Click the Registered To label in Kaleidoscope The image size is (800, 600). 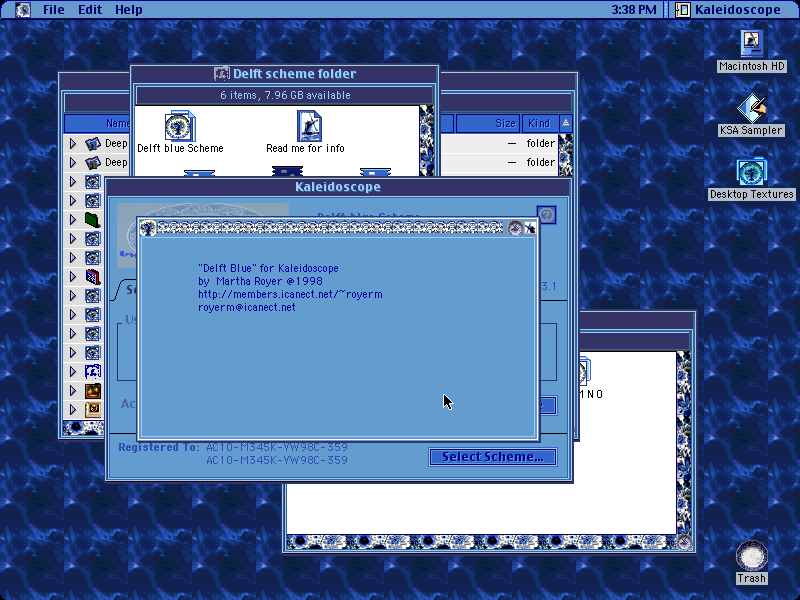click(x=159, y=447)
